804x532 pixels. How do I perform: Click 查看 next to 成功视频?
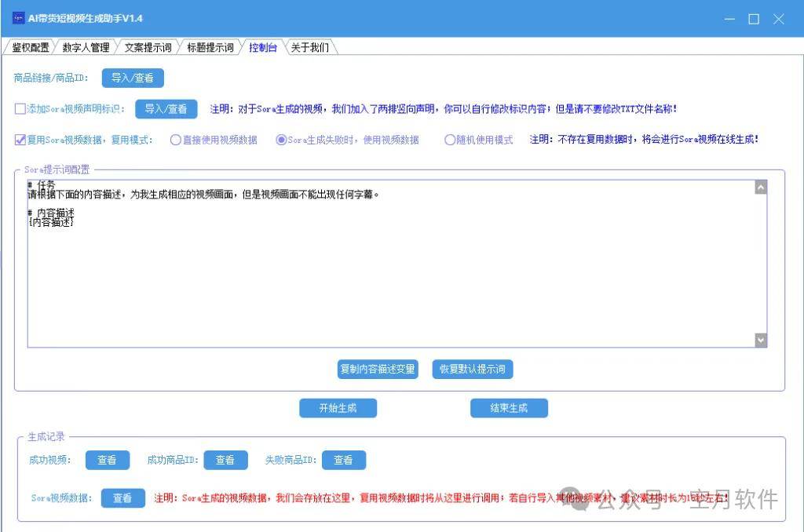point(107,460)
